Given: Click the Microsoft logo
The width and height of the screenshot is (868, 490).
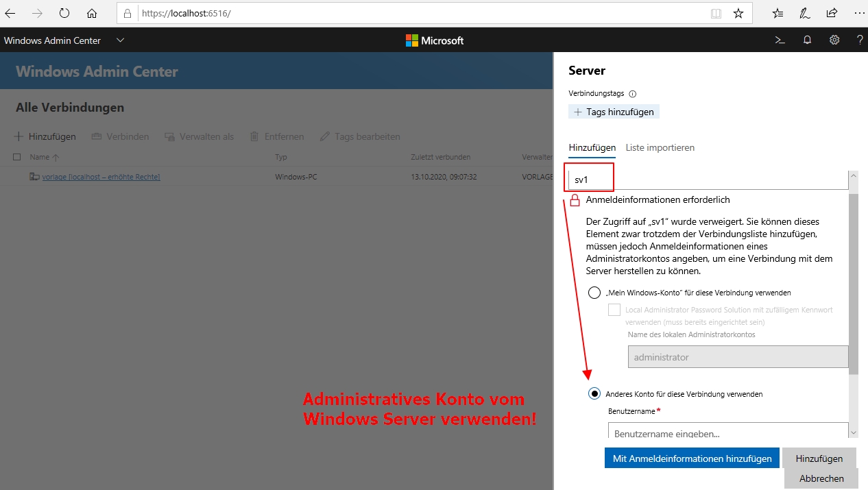Looking at the screenshot, I should coord(435,40).
